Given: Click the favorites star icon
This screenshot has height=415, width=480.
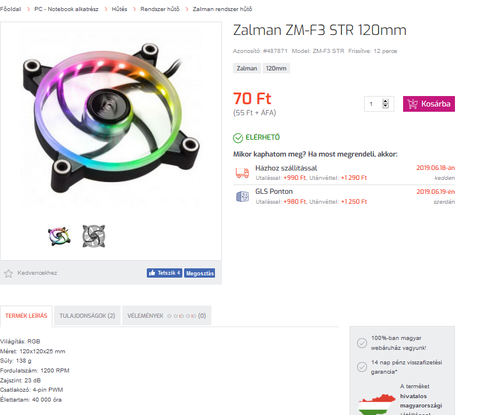Looking at the screenshot, I should 8,273.
